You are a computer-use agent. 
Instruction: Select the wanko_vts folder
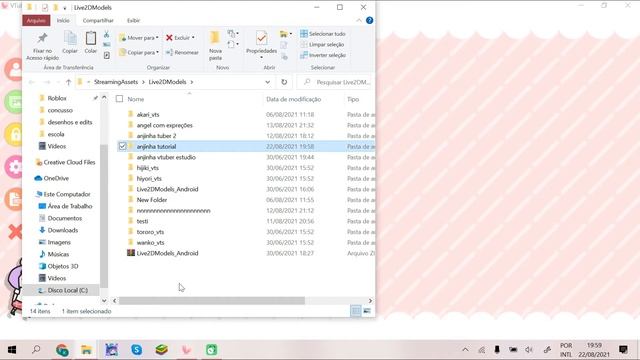tap(150, 242)
